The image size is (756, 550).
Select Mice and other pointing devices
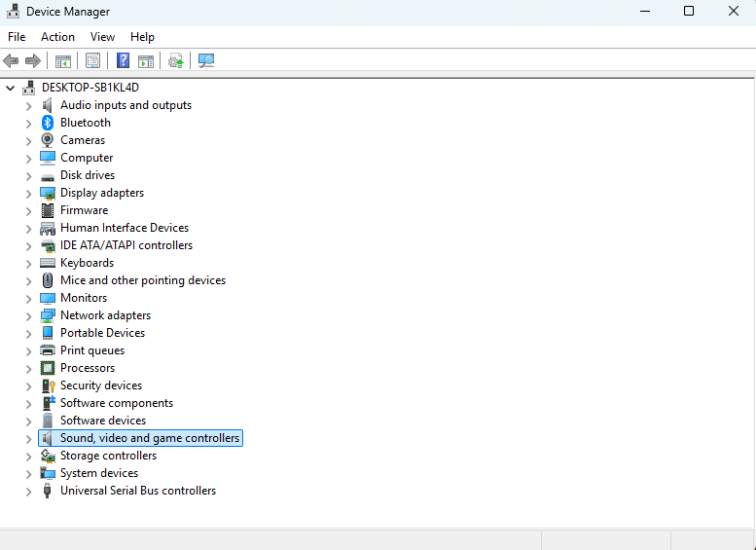[143, 280]
